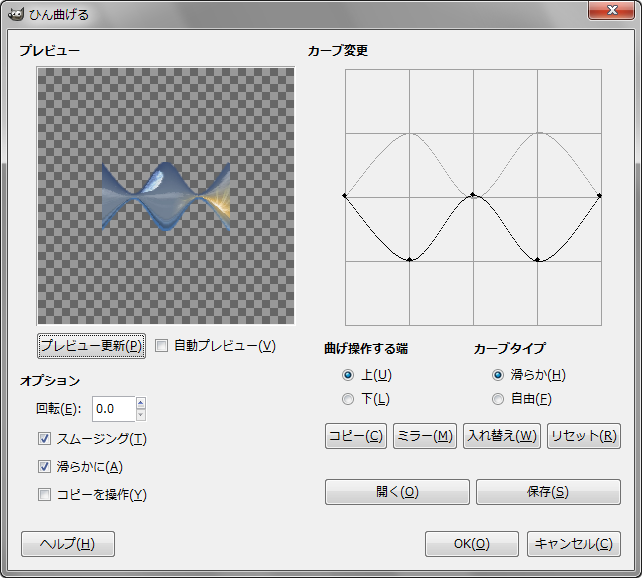Viewport: 642px width, 578px height.
Task: Click the プレビュー更新 button
Action: pos(91,346)
